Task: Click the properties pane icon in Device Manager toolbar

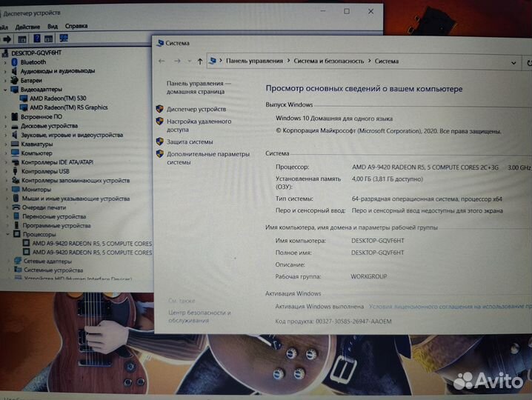Action: tap(22, 39)
